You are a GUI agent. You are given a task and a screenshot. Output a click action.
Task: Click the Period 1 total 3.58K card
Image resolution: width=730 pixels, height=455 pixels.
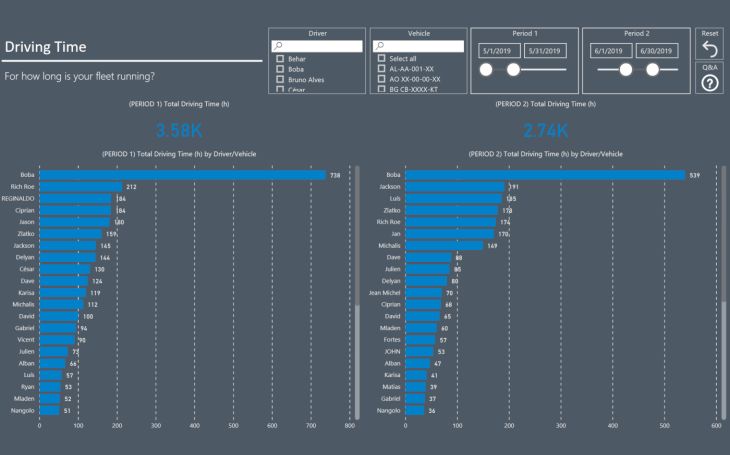[181, 130]
